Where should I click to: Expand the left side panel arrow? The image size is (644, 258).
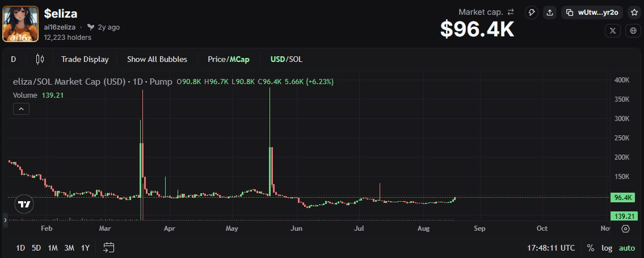tap(5, 220)
